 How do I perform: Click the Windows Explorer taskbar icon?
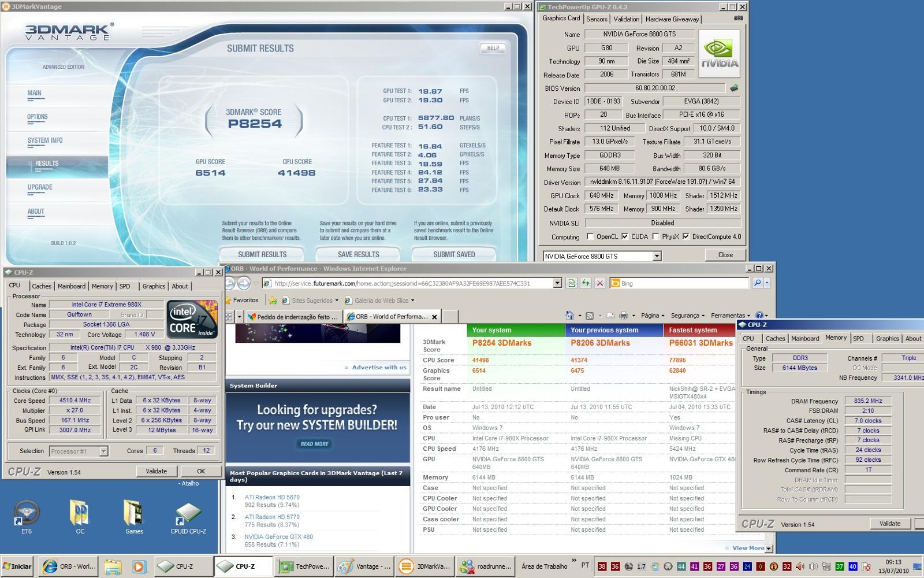click(x=113, y=566)
